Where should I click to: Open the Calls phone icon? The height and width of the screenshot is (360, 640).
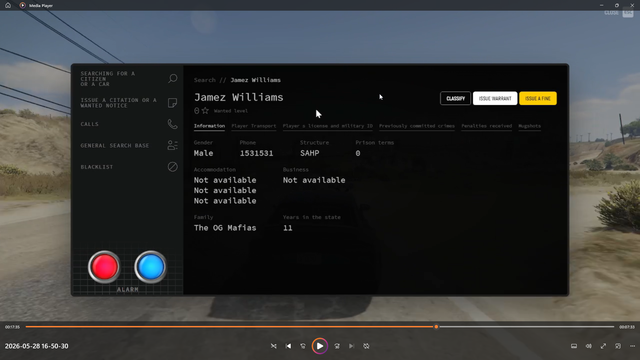[x=173, y=124]
